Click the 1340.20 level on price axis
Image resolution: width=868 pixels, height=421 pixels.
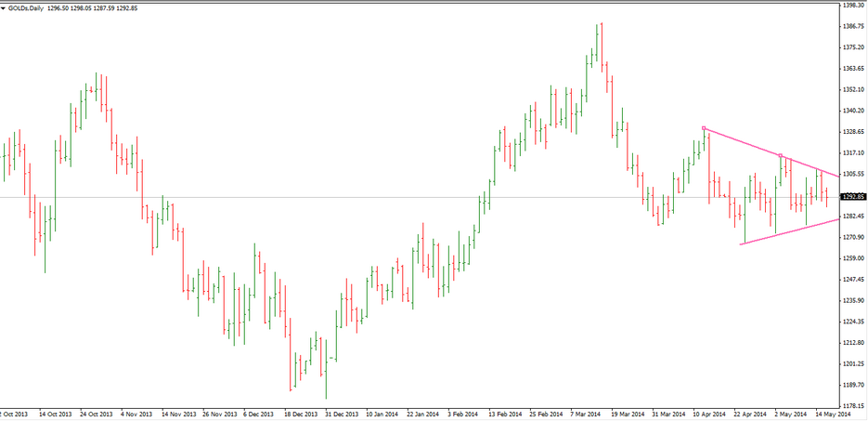tap(853, 111)
